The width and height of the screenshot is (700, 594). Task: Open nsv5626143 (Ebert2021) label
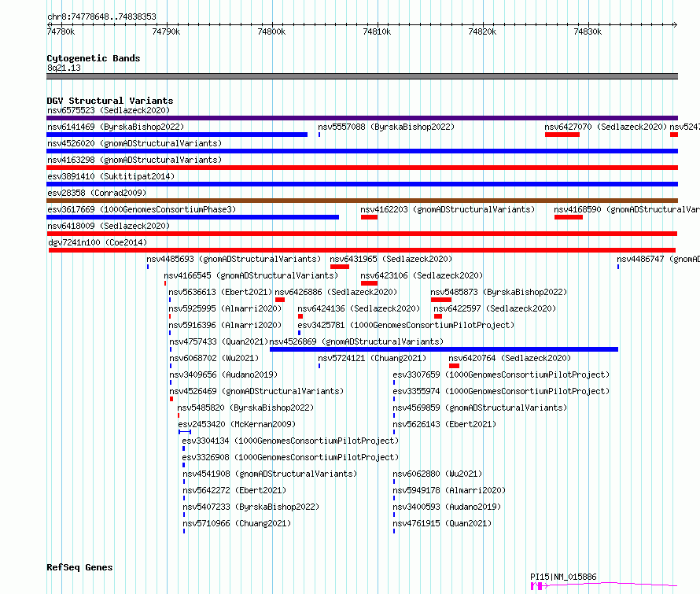(444, 424)
